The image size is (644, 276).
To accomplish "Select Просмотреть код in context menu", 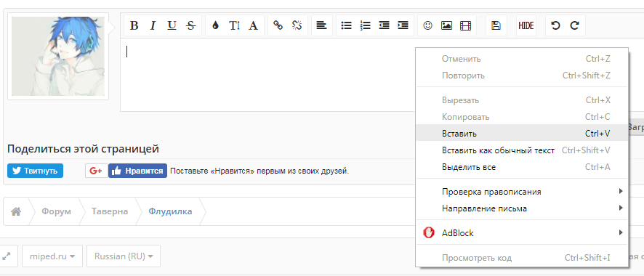I will coord(522,258).
